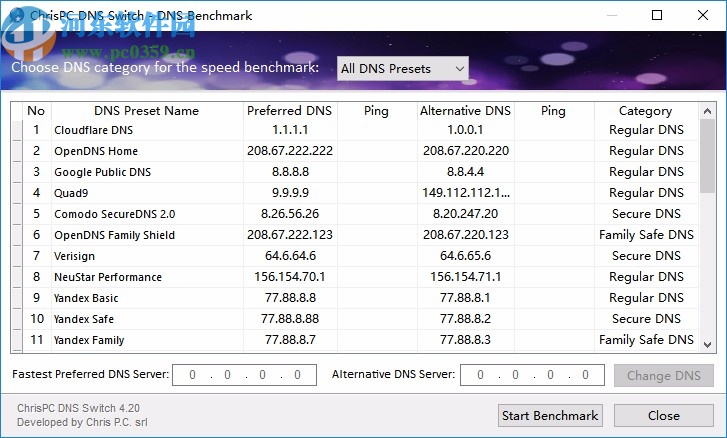Click Family Safe DNS category for OpenDNS Family Shield

(646, 235)
